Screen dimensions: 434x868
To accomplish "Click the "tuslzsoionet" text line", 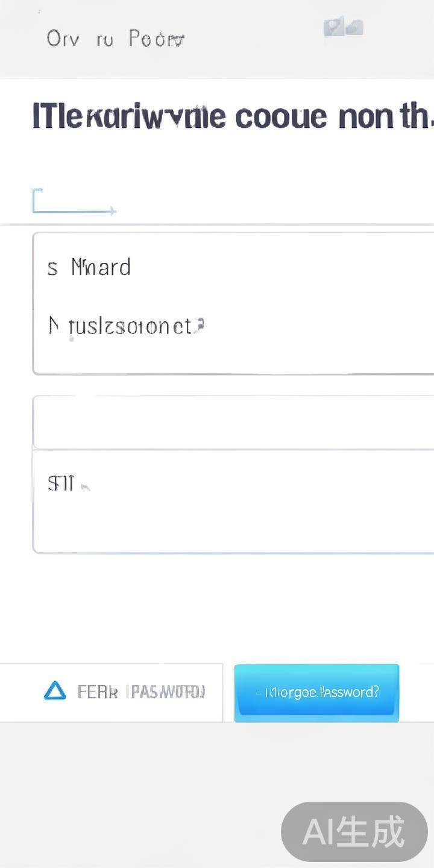I will point(130,326).
